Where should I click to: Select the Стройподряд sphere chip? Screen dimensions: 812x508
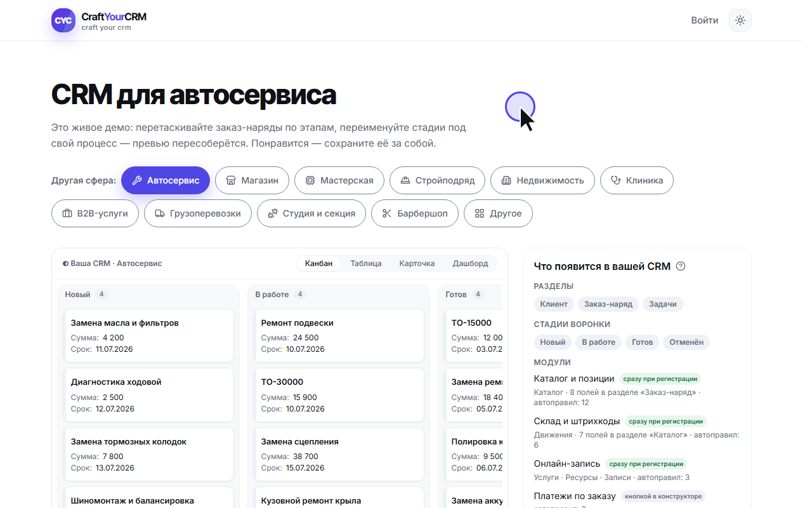coord(437,180)
